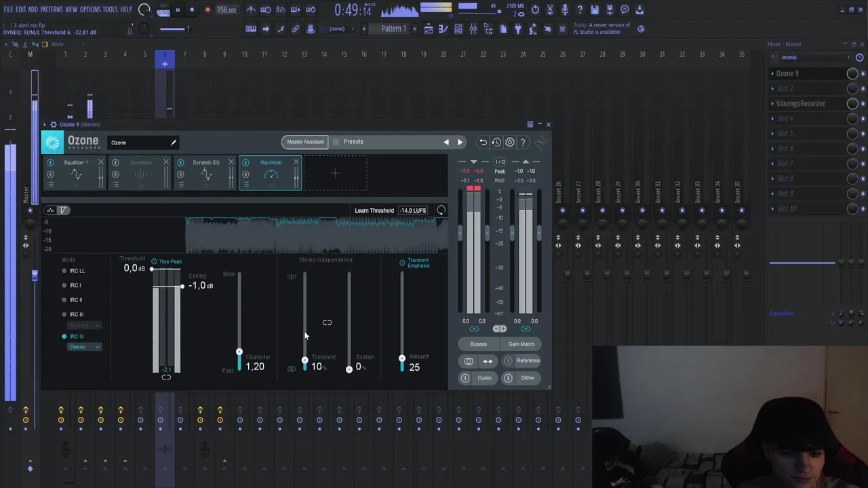Click the Learn Threshold circular icon
Image resolution: width=868 pixels, height=488 pixels.
point(441,211)
